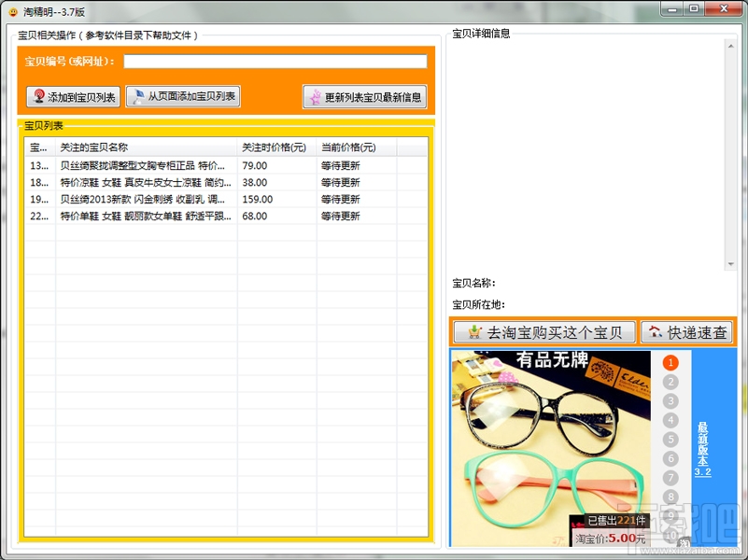Screen dimensions: 748x560
Task: Select the row priced 79.00
Action: pos(226,166)
